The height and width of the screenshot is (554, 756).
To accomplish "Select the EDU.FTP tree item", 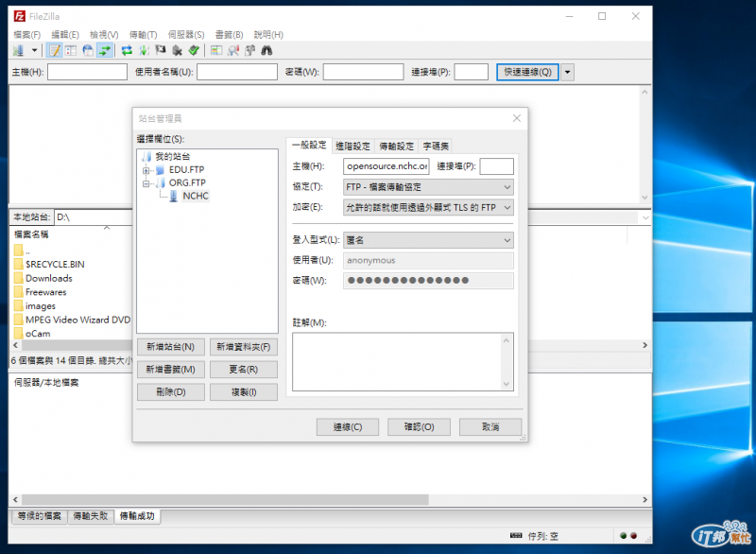I will (x=186, y=170).
